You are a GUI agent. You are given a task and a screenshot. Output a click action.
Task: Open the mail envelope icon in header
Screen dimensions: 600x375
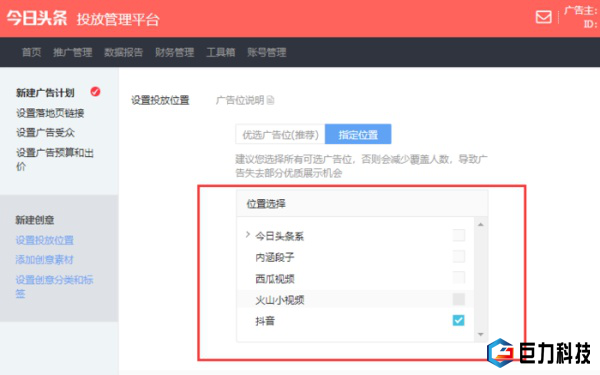point(543,17)
